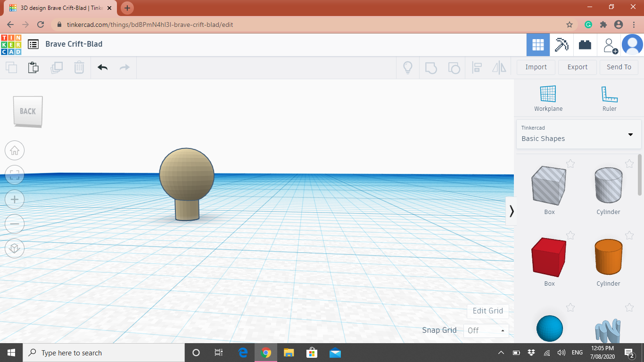Click the Show all lightbulb icon

point(408,67)
